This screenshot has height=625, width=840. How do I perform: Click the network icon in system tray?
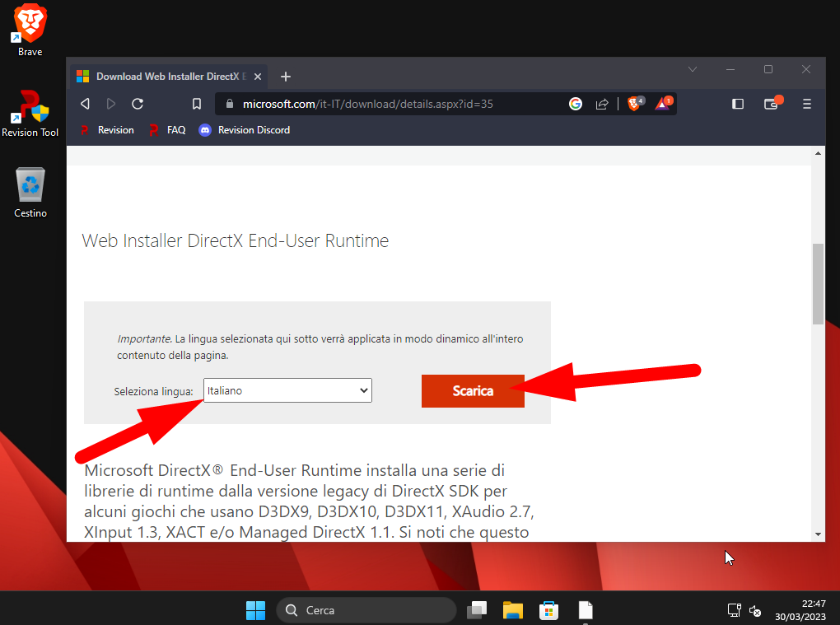734,610
